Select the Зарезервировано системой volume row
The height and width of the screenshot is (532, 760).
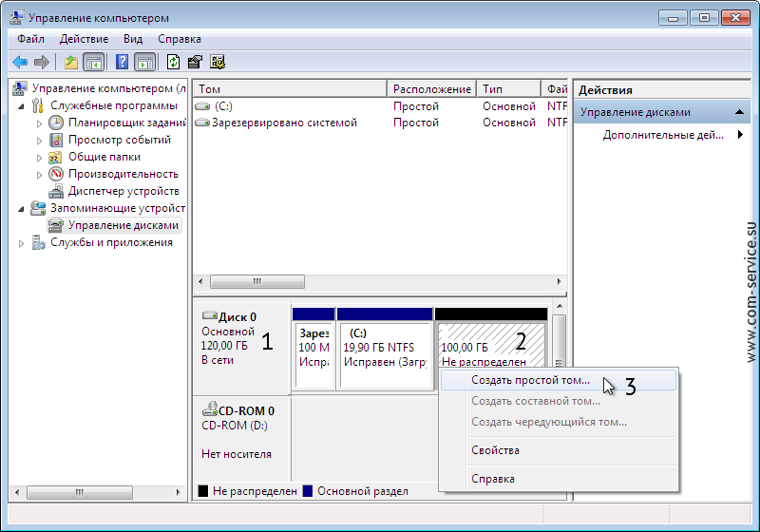pyautogui.click(x=380, y=123)
